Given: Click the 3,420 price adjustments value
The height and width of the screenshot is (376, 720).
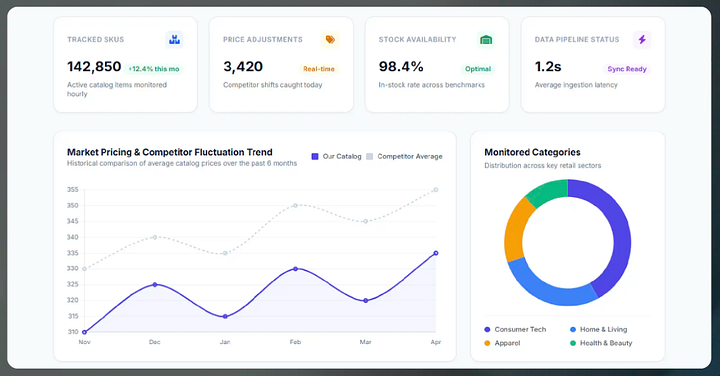Looking at the screenshot, I should (243, 67).
